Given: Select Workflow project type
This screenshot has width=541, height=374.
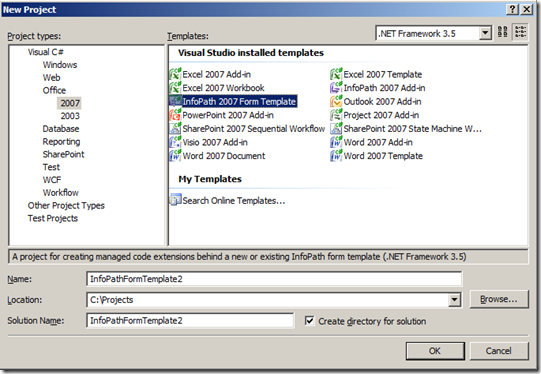Looking at the screenshot, I should pyautogui.click(x=60, y=193).
